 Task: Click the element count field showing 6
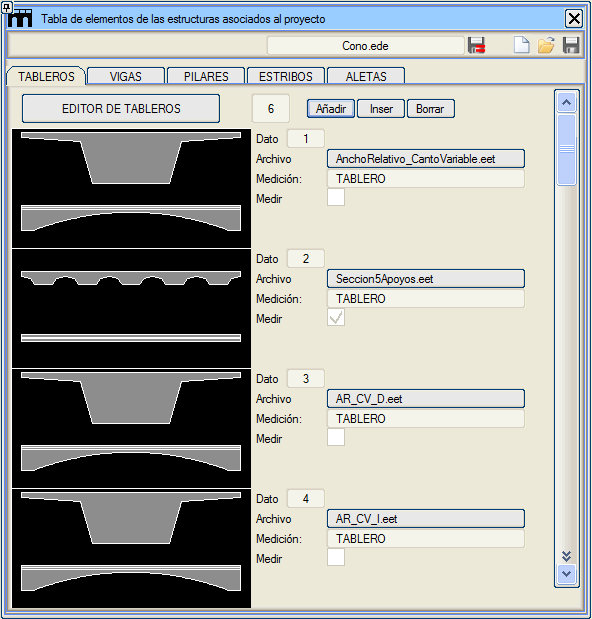(x=271, y=109)
